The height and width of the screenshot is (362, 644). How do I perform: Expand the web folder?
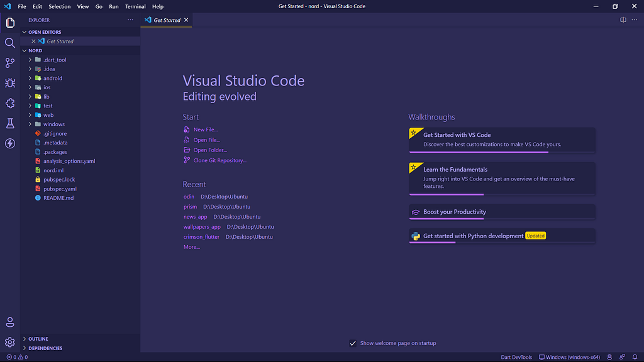[x=30, y=115]
